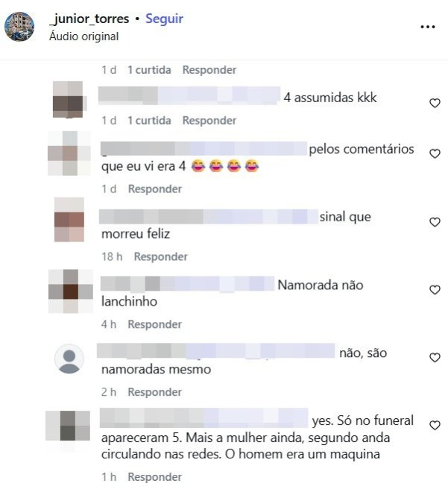View 1 curtida on '4 assumidas' comment
This screenshot has width=448, height=489.
[x=149, y=120]
